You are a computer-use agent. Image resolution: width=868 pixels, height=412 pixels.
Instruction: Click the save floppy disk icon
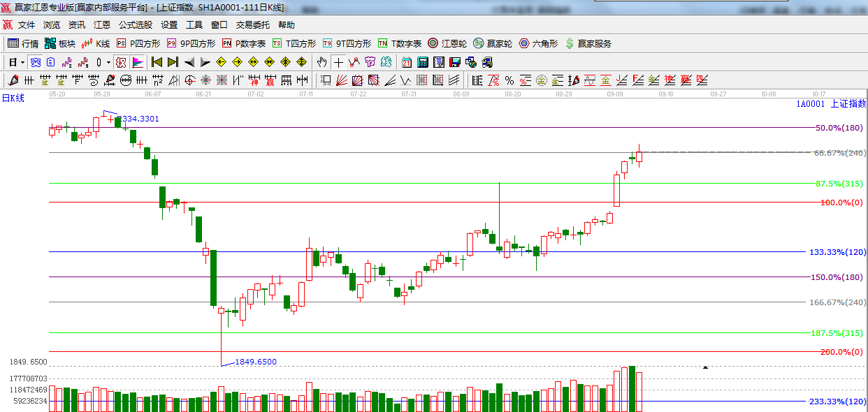(x=455, y=62)
